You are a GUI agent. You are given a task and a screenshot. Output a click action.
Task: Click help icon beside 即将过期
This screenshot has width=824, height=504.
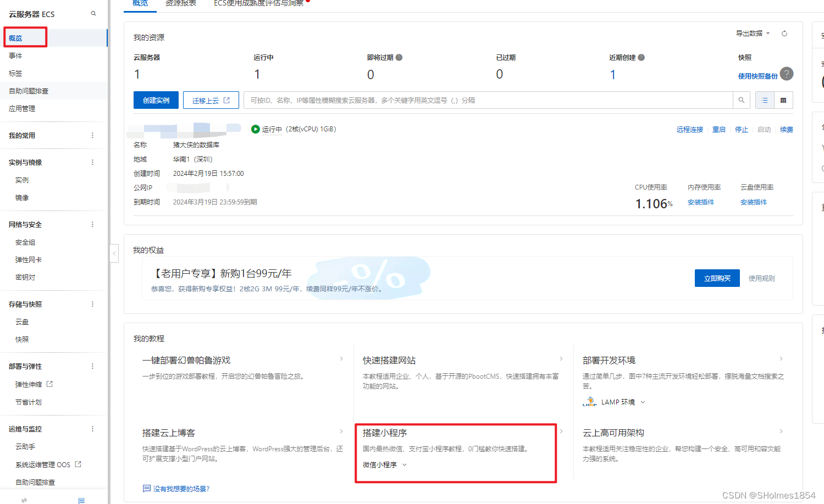coord(399,57)
